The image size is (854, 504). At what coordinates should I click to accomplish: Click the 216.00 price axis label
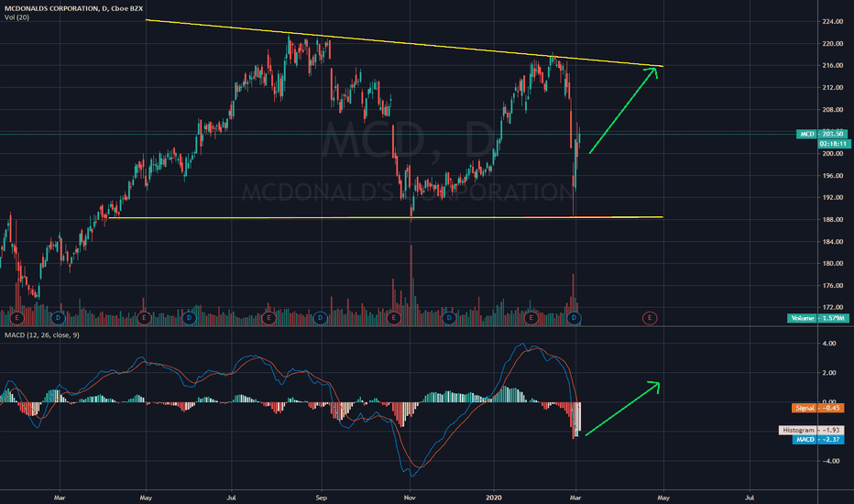832,65
